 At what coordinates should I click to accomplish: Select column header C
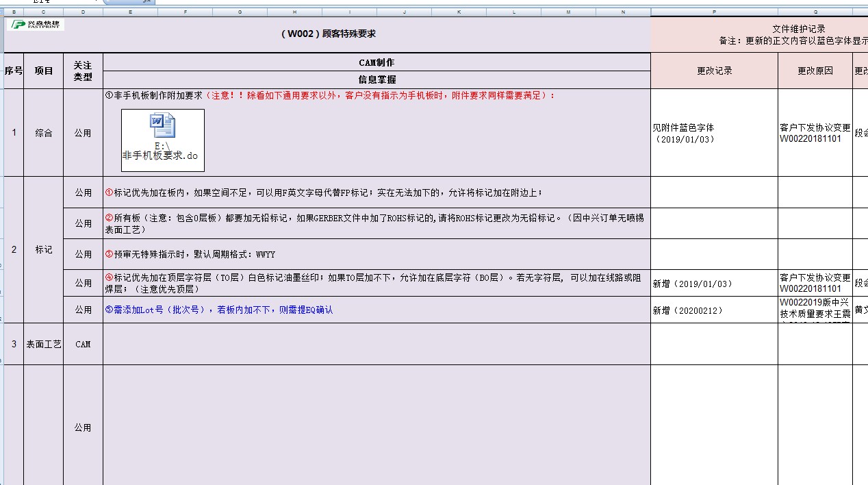point(44,12)
